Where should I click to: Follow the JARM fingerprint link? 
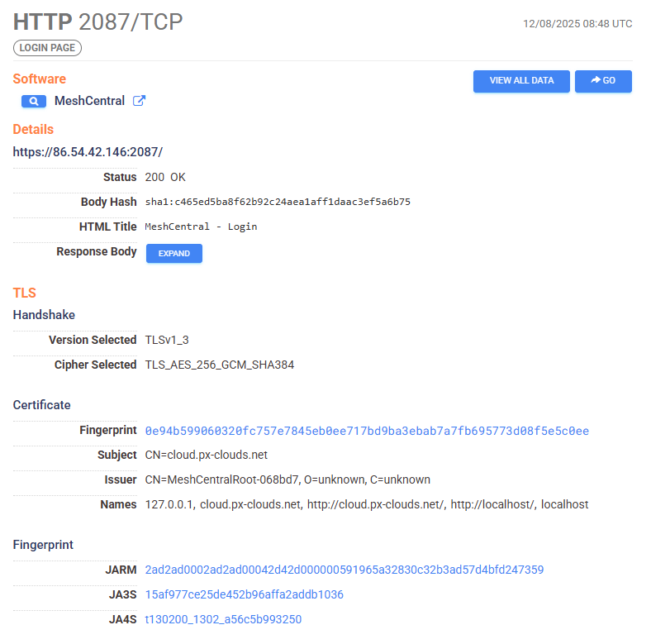click(x=344, y=570)
